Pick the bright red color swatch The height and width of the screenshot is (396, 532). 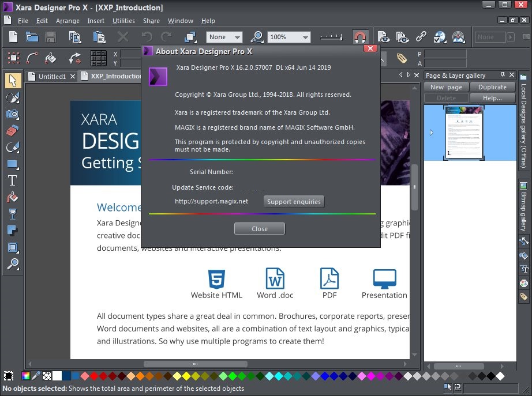(x=94, y=376)
